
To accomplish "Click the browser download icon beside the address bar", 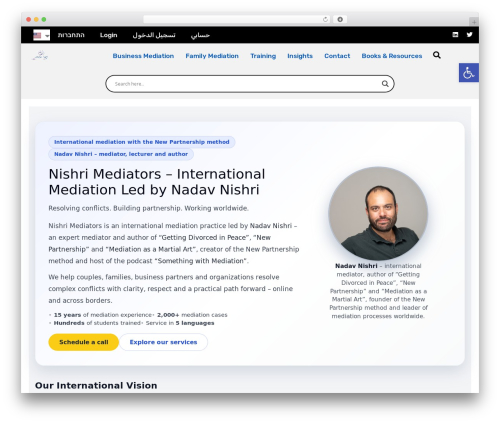I will (x=340, y=19).
